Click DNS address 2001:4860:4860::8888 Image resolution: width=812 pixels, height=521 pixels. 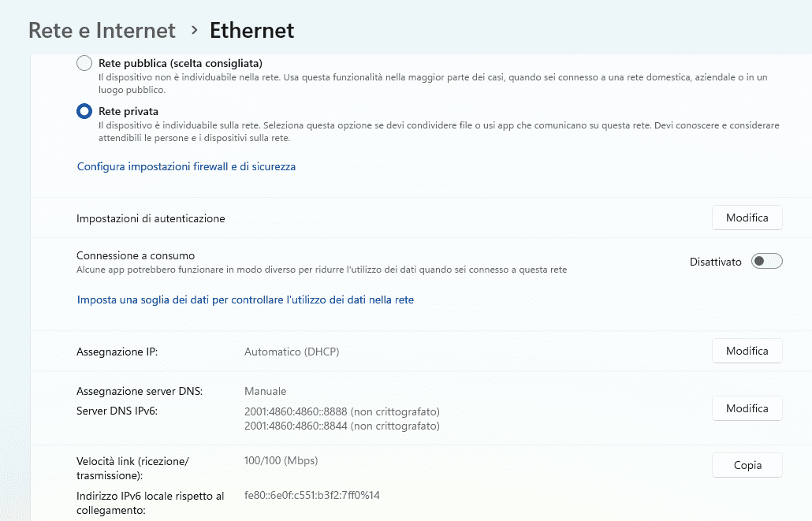point(341,411)
